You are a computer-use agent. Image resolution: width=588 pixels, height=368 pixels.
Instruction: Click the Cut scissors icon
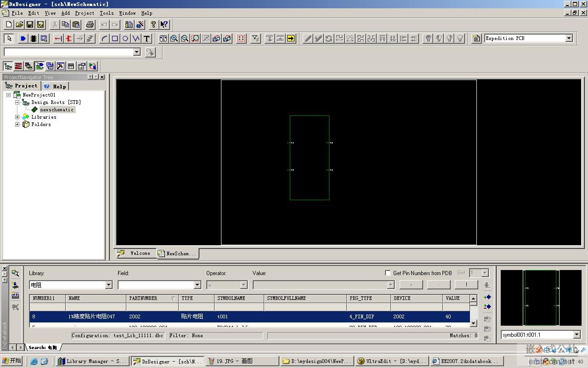55,24
